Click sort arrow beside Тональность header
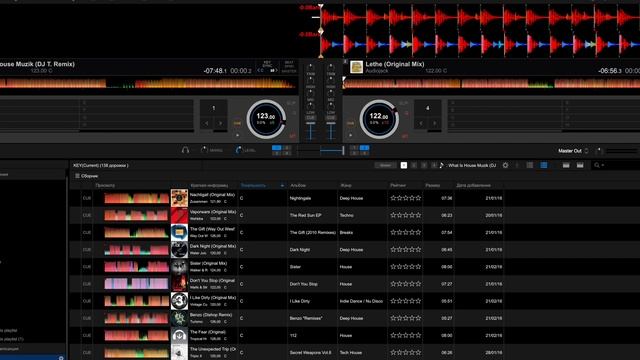Image resolution: width=640 pixels, height=360 pixels. click(x=282, y=186)
